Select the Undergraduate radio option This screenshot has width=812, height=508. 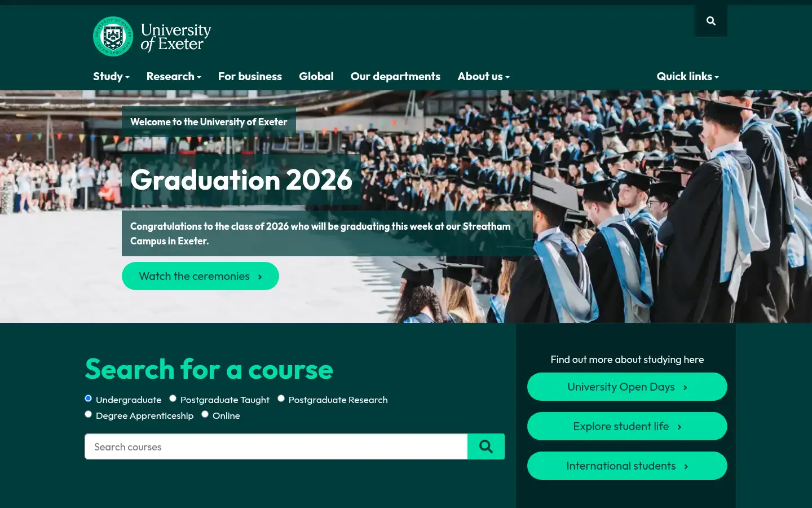pyautogui.click(x=89, y=398)
